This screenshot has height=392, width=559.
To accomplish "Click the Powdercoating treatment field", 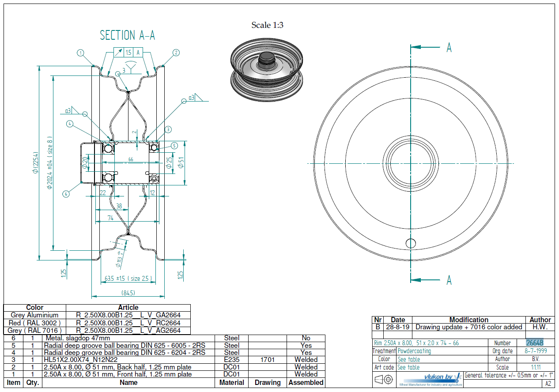I will (414, 351).
